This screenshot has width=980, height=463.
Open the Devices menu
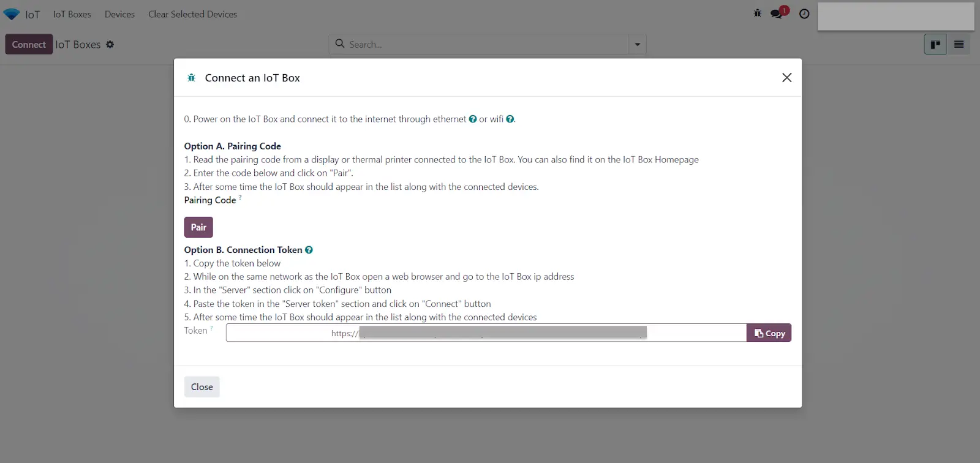tap(119, 14)
